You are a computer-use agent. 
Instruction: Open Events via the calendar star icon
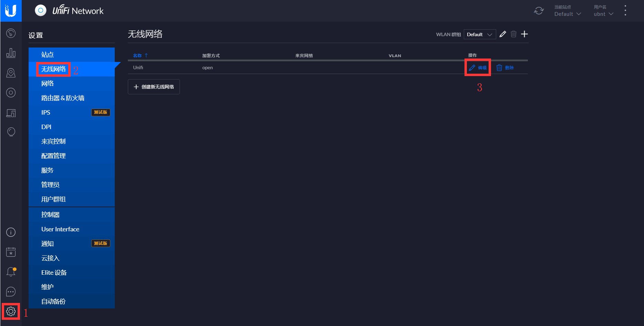[x=11, y=252]
